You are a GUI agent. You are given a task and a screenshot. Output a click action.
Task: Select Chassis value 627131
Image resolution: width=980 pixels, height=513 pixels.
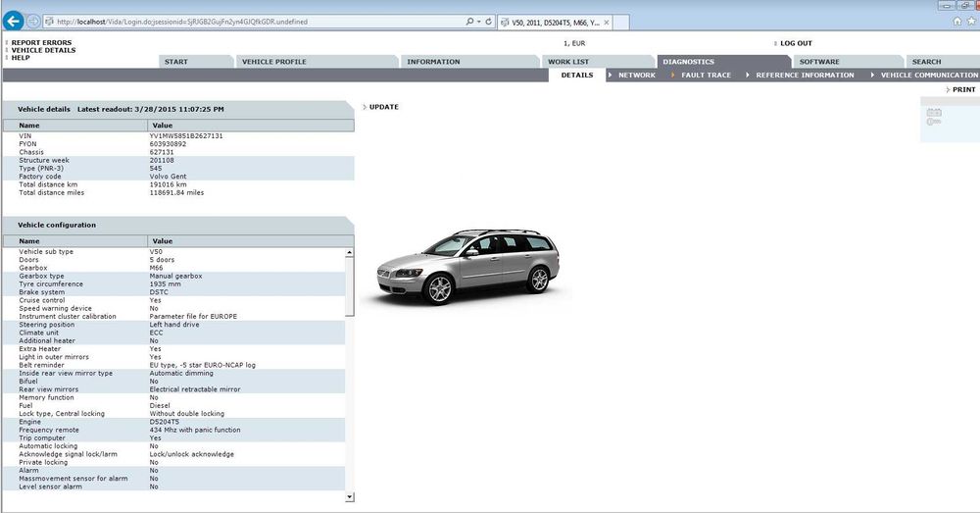click(x=162, y=152)
